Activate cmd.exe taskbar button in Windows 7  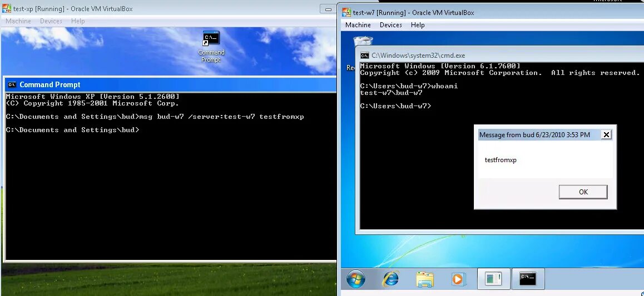[x=528, y=279]
